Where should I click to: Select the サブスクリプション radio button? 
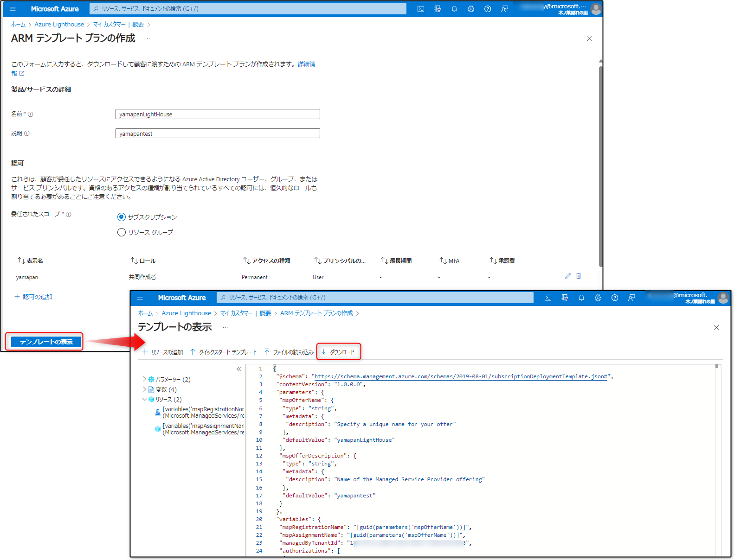122,217
